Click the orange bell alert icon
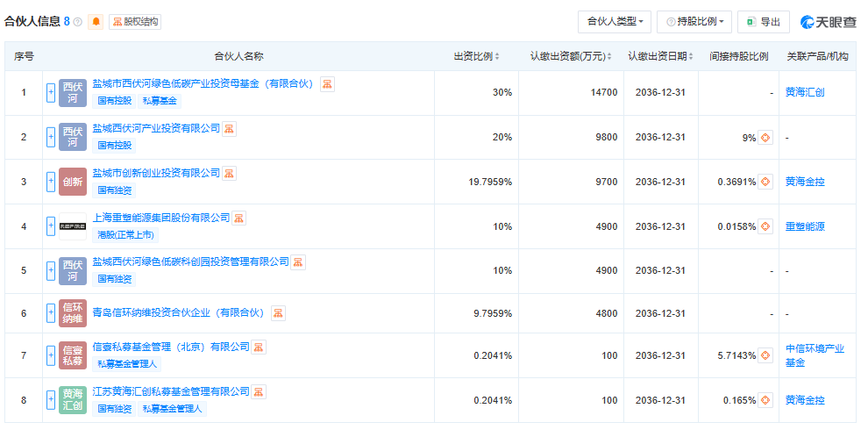 coord(96,22)
